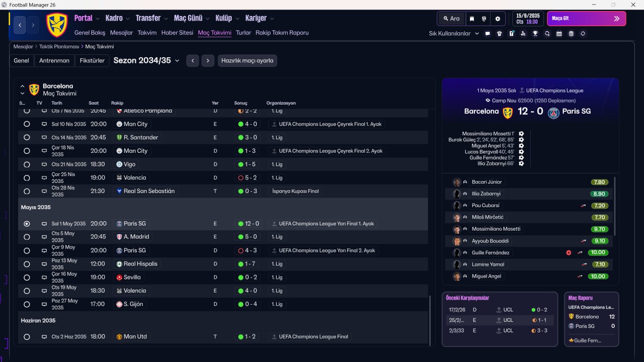The height and width of the screenshot is (362, 644).
Task: Open the bookmarks icon beside search
Action: point(472,19)
